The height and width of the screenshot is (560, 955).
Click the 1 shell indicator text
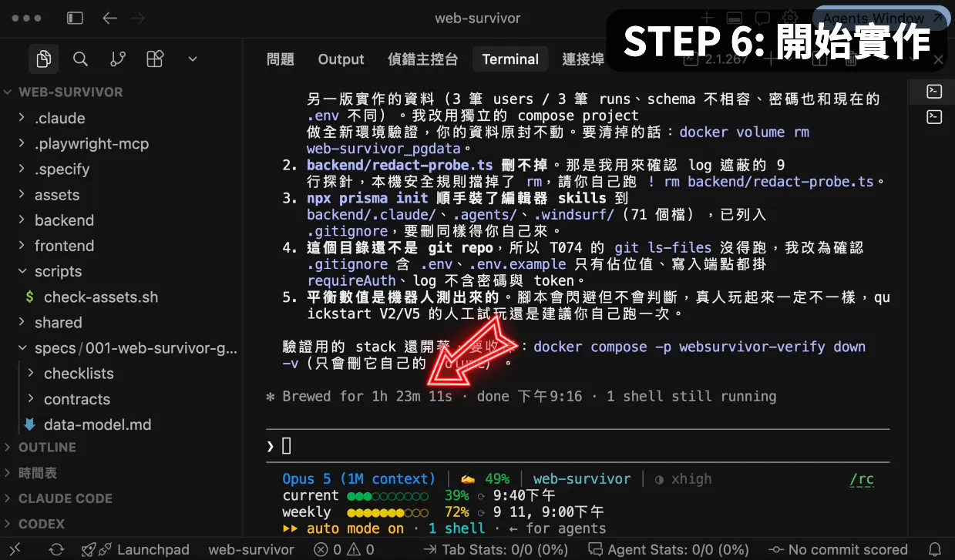(x=457, y=528)
